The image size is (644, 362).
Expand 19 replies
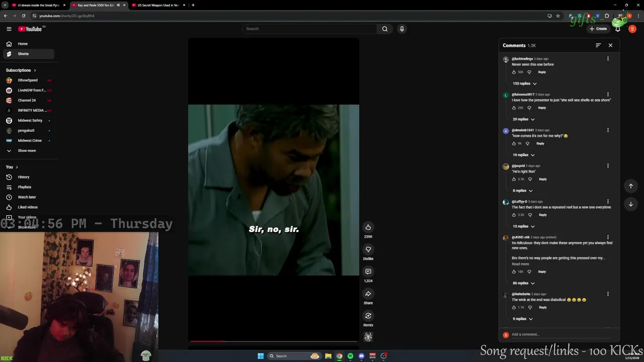[523, 155]
